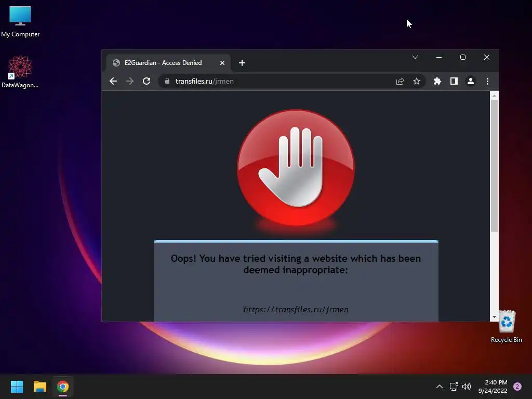Image resolution: width=532 pixels, height=399 pixels.
Task: Click the Chrome taskbar icon
Action: [x=63, y=387]
